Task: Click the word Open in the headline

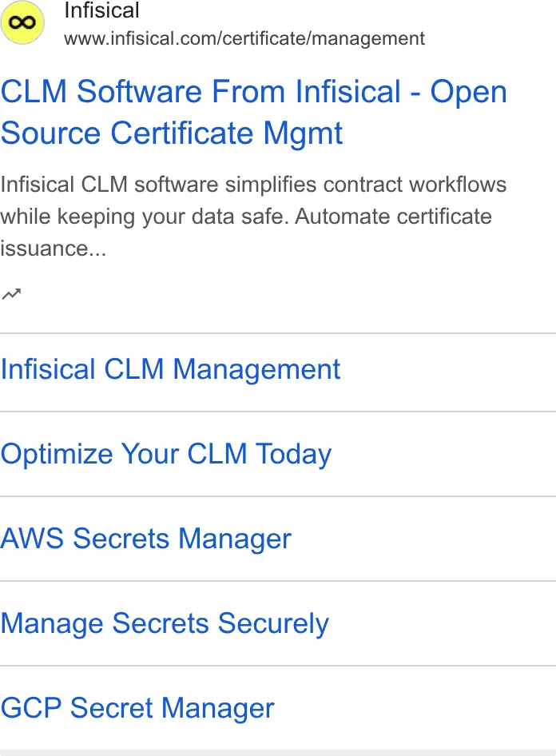Action: click(x=469, y=93)
